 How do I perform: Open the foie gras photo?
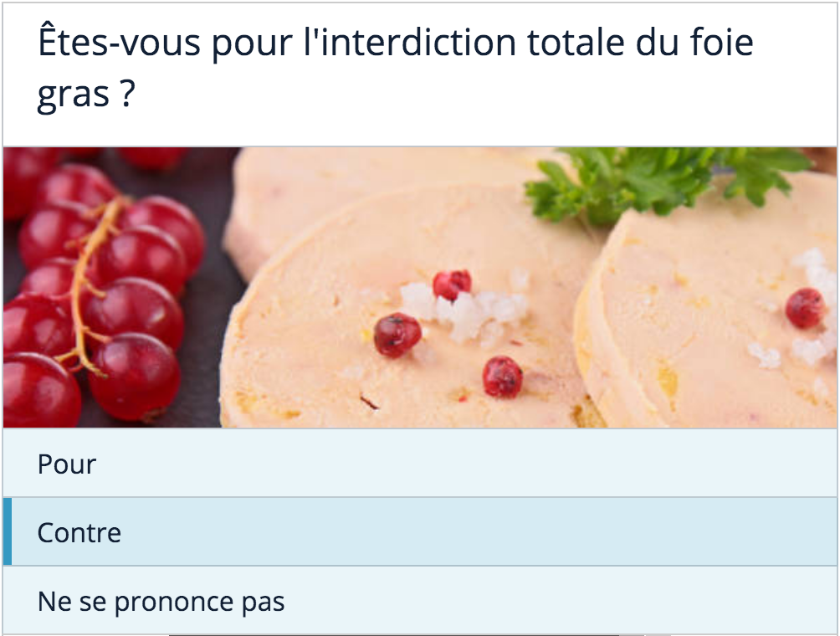click(x=420, y=287)
